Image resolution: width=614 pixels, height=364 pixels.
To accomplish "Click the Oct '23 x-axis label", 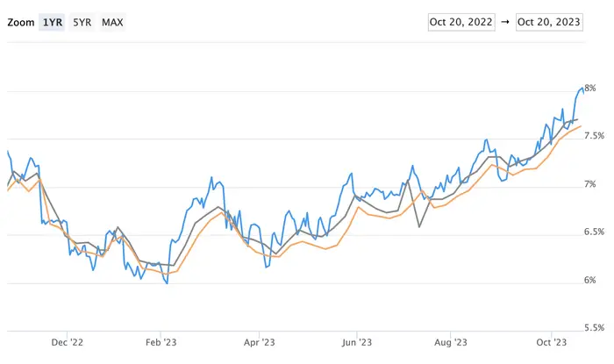I will click(x=550, y=344).
